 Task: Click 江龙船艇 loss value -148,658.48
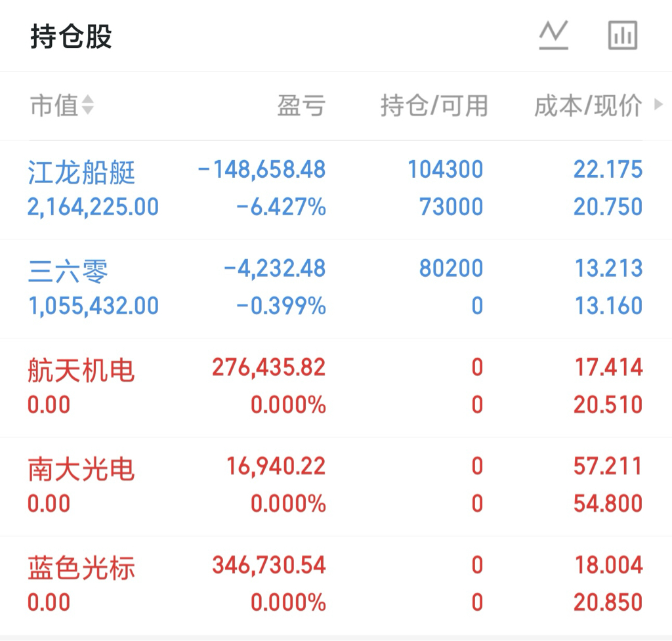(262, 170)
